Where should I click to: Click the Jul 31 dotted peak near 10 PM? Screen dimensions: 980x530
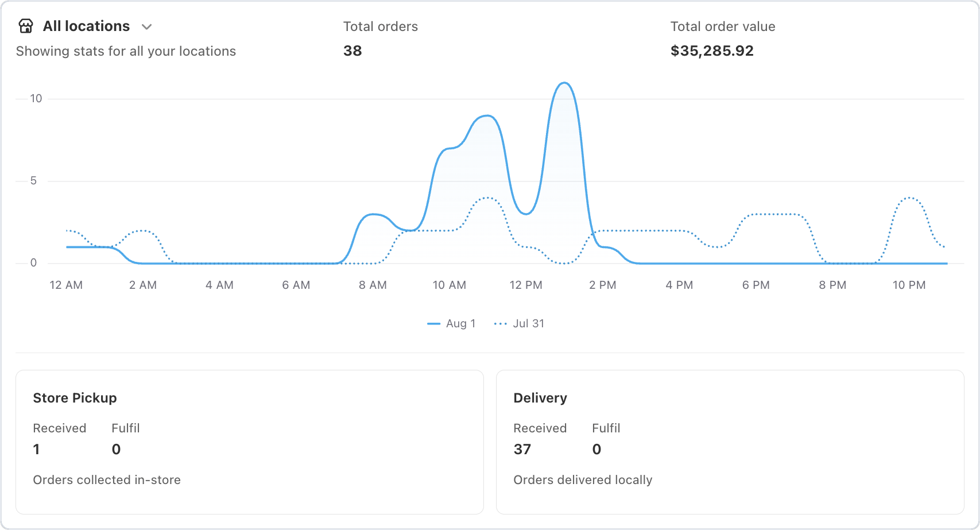(x=909, y=198)
